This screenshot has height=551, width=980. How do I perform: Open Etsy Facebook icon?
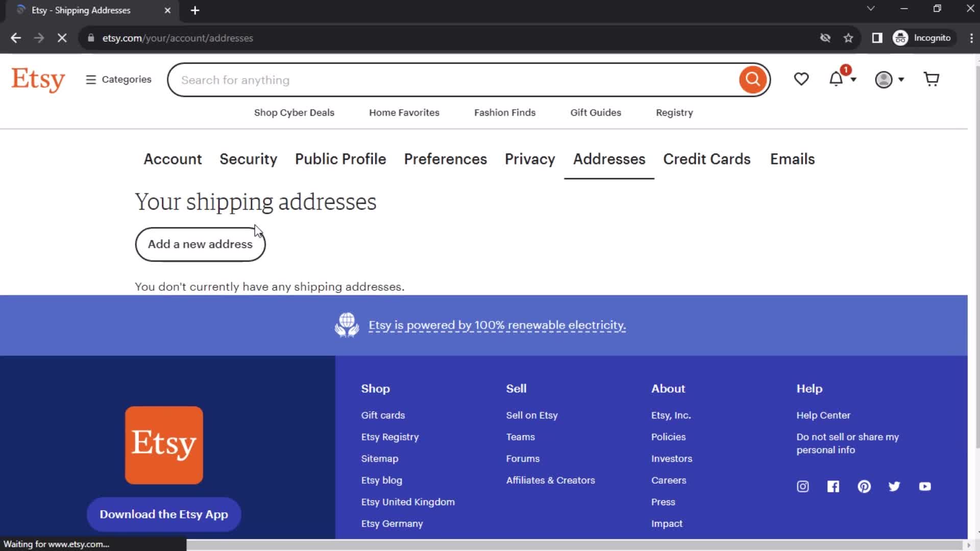tap(834, 486)
